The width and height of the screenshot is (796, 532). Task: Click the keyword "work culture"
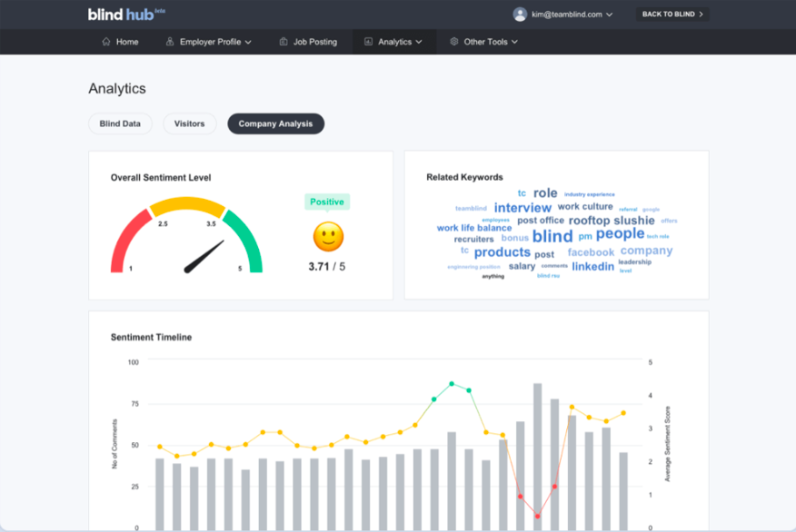click(585, 206)
